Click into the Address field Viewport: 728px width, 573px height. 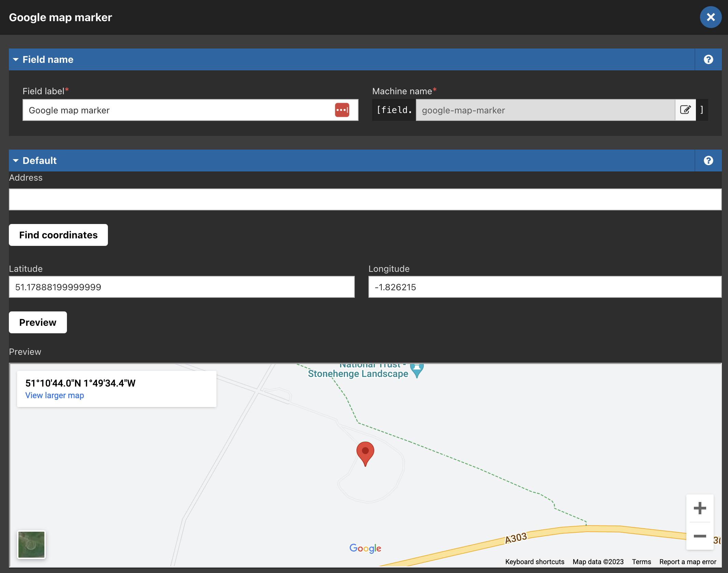pos(365,199)
